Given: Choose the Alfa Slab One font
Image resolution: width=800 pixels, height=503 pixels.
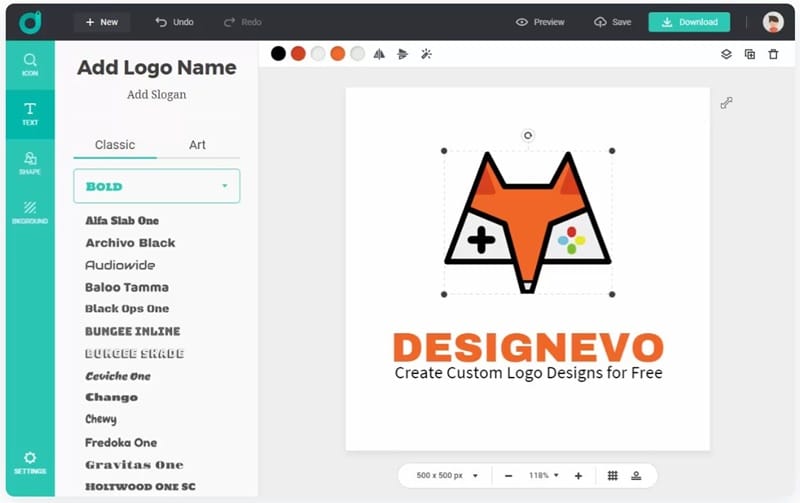Looking at the screenshot, I should (x=122, y=220).
